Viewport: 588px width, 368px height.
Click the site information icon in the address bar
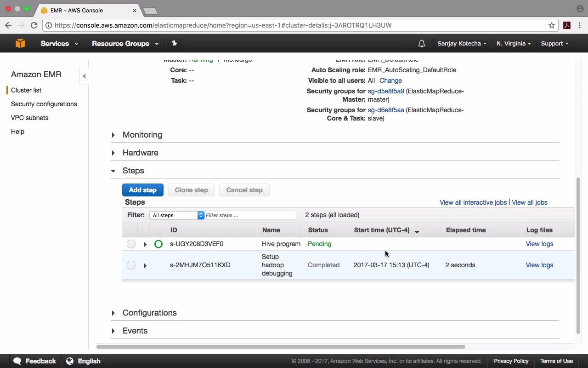click(49, 25)
